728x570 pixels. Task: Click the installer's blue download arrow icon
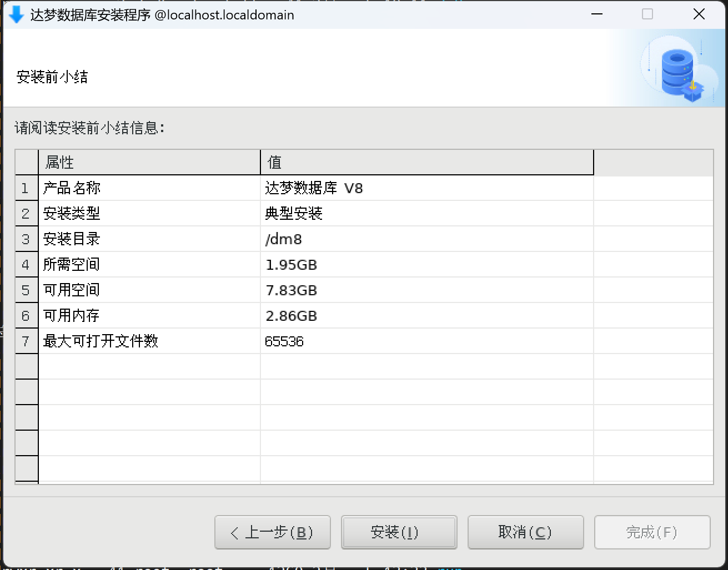pos(16,14)
